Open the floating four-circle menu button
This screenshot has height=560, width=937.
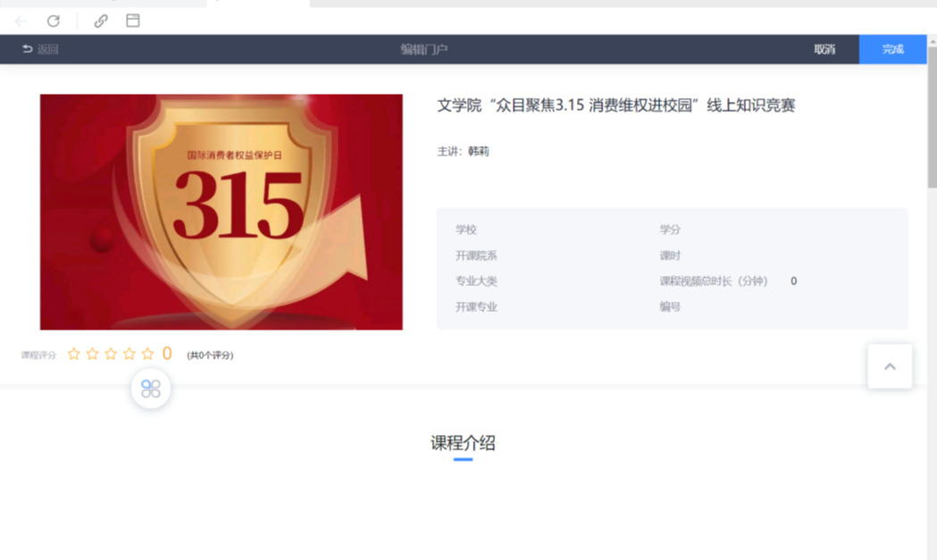(151, 389)
